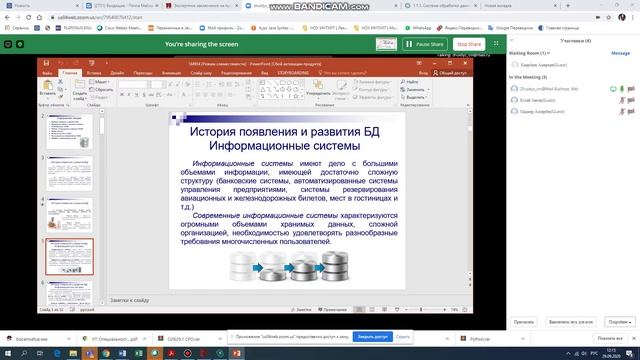Click fit slide to window icon
The image size is (640, 360).
[465, 310]
